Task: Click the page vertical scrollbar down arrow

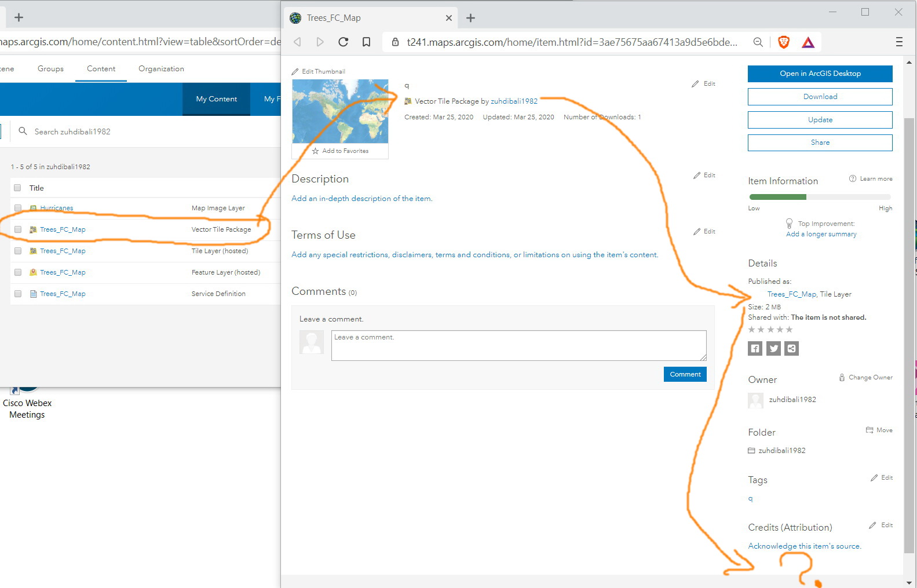Action: (x=909, y=582)
